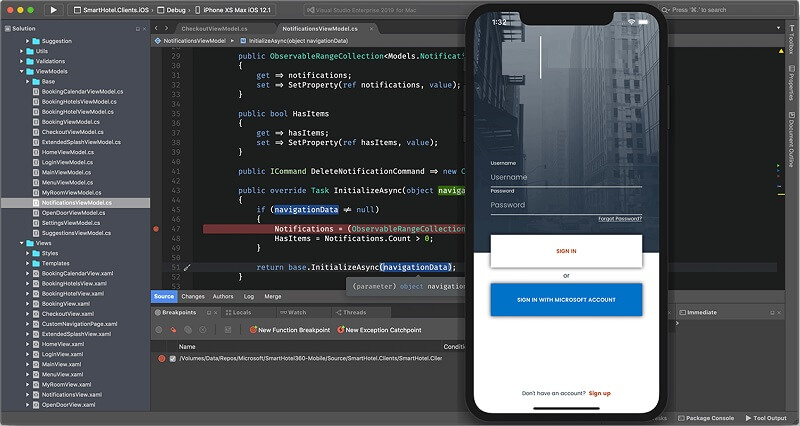This screenshot has height=426, width=800.
Task: Toggle the breakpoint enabled checkbox in list
Action: [x=172, y=358]
